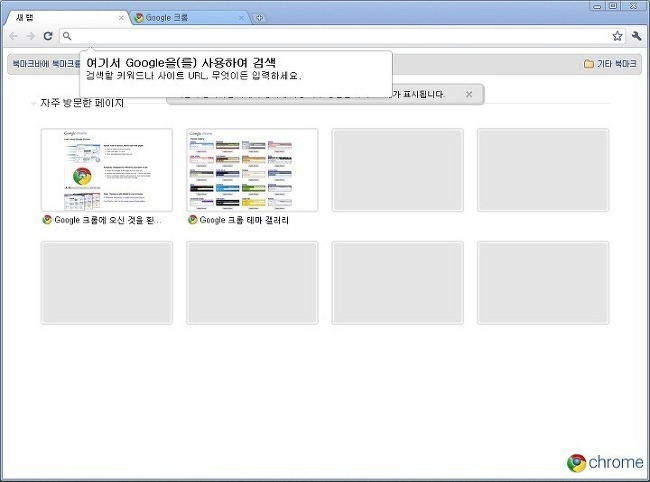Click inside the address bar field
This screenshot has height=482, width=650.
pos(342,36)
